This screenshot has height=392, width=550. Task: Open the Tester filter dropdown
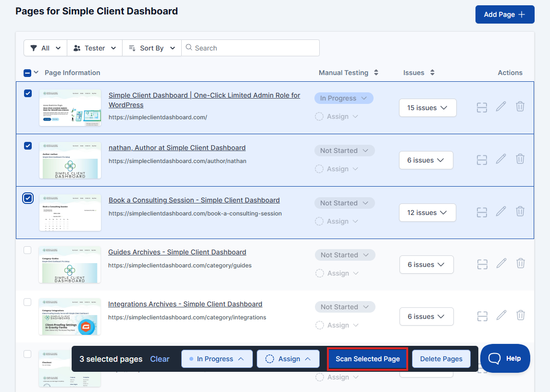pyautogui.click(x=95, y=48)
